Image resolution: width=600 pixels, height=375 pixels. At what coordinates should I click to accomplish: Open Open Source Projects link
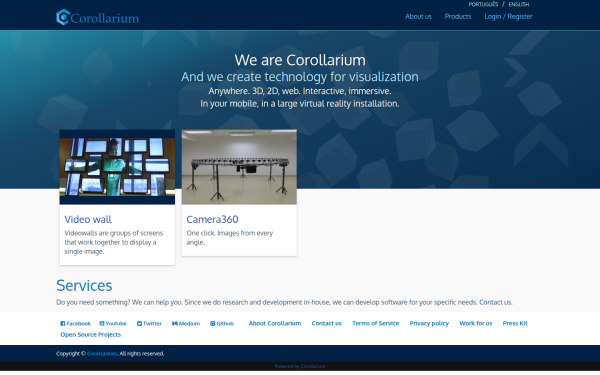point(91,334)
